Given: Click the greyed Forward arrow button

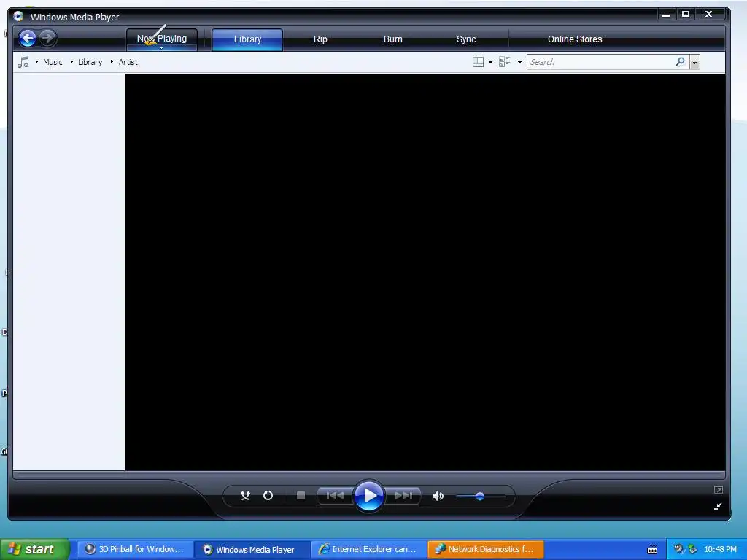Looking at the screenshot, I should tap(47, 38).
